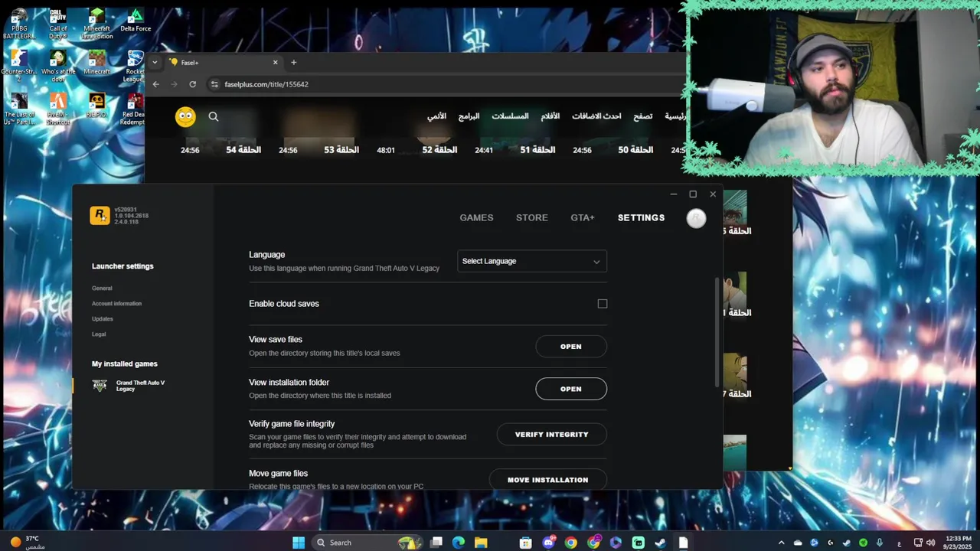Click the MOVE INSTALLATION button

(x=548, y=480)
